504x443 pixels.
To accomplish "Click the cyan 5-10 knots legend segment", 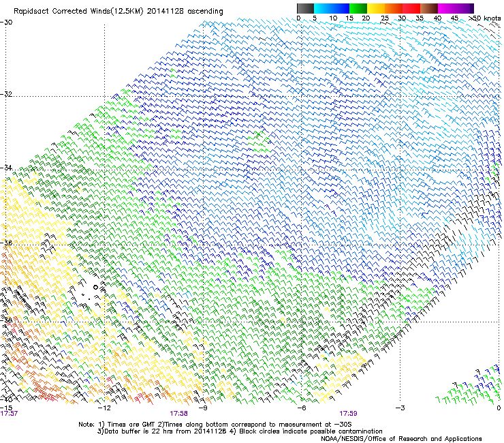I will 323,8.
